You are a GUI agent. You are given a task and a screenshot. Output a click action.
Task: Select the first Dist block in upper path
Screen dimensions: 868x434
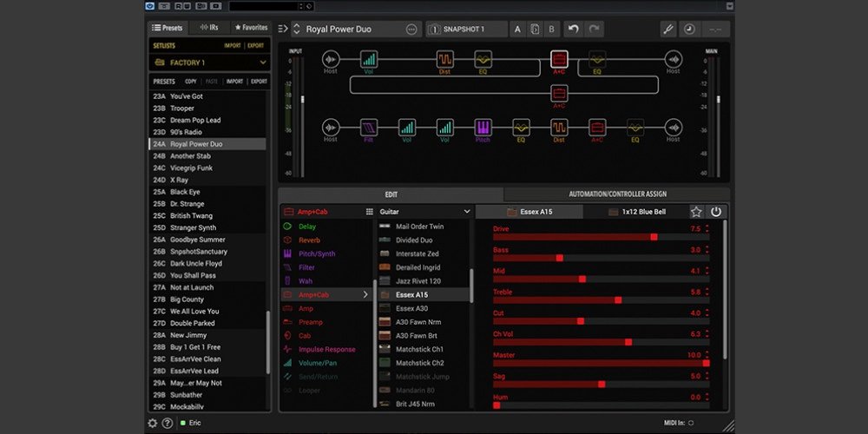444,59
